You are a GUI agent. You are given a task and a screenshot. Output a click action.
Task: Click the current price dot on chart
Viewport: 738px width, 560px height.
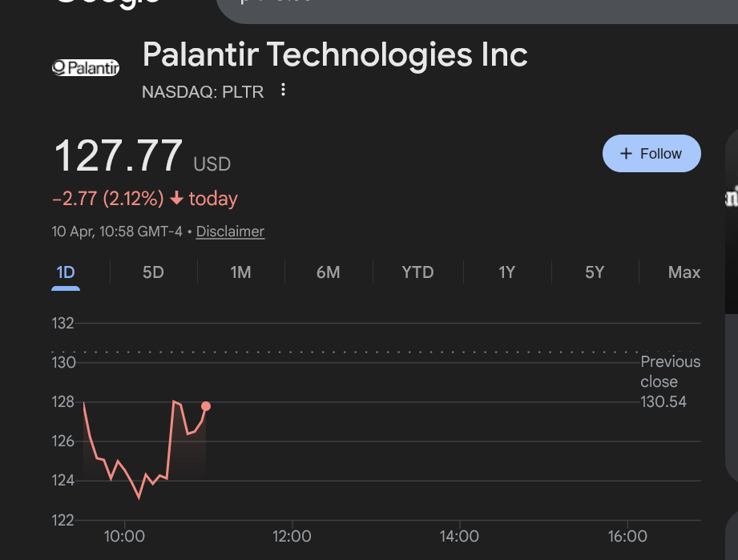(x=206, y=406)
